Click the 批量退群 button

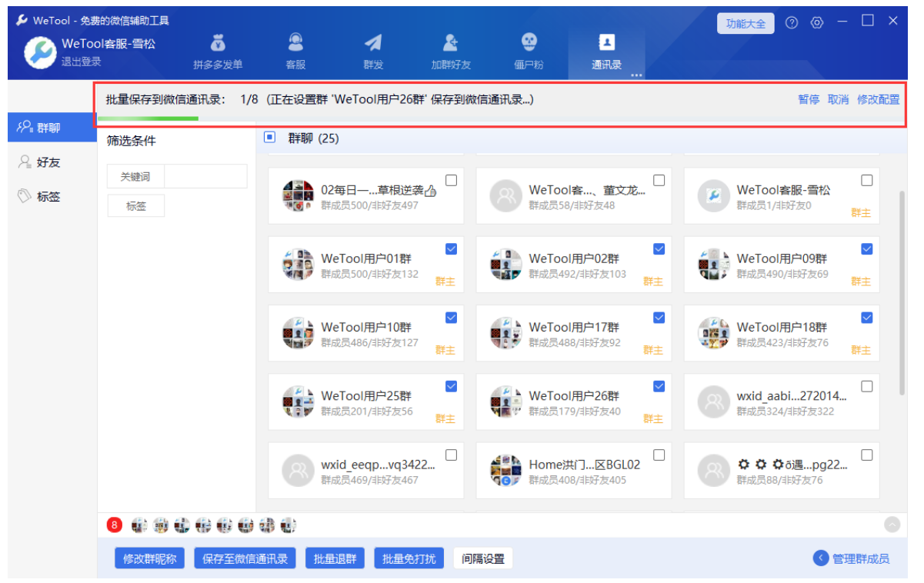335,558
